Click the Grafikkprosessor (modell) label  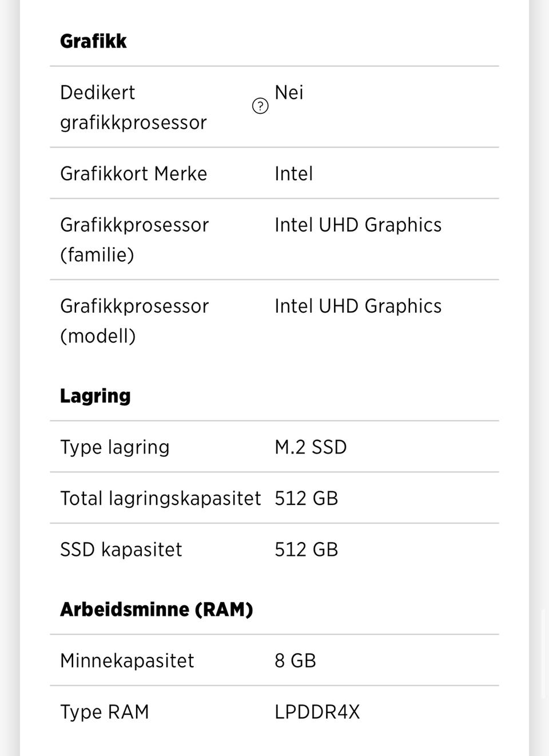click(x=134, y=321)
